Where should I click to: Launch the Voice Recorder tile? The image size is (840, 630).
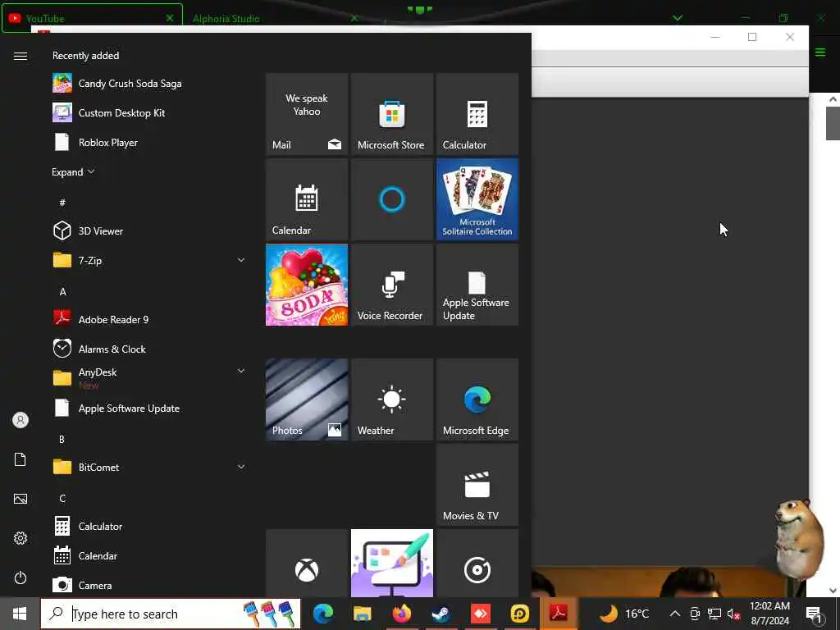point(391,285)
